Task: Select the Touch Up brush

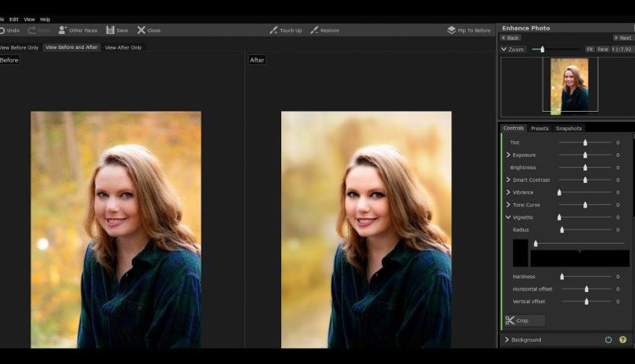Action: 286,30
